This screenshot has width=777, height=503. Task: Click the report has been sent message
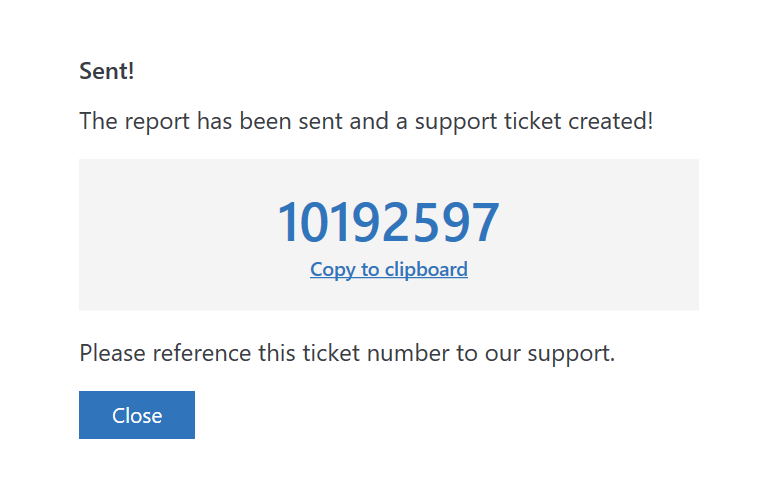click(x=366, y=122)
